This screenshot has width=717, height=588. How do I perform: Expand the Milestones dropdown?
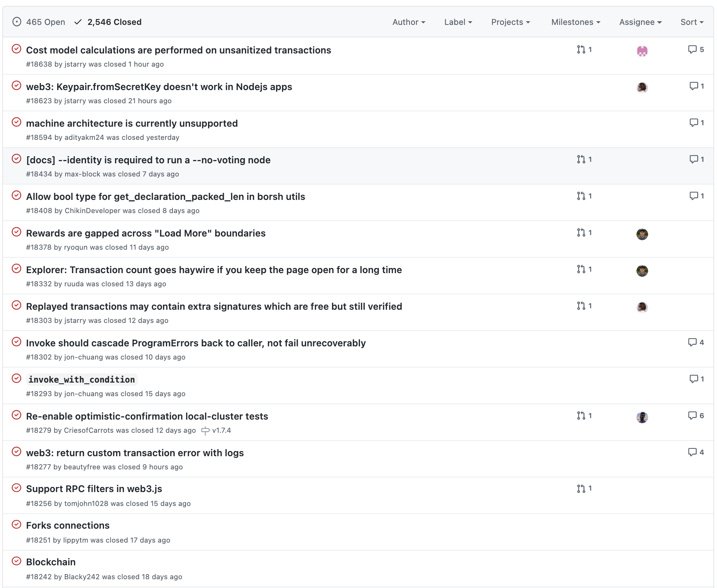click(x=575, y=22)
